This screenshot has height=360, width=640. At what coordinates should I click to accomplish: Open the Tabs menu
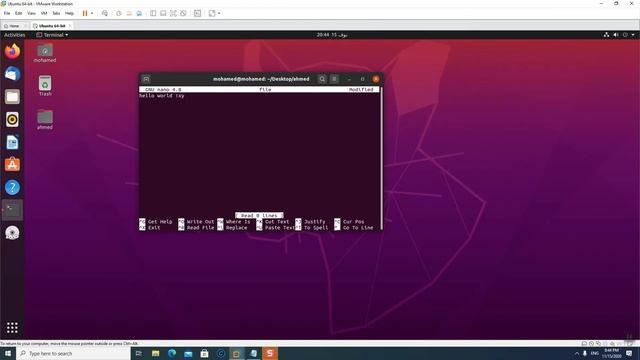click(56, 13)
